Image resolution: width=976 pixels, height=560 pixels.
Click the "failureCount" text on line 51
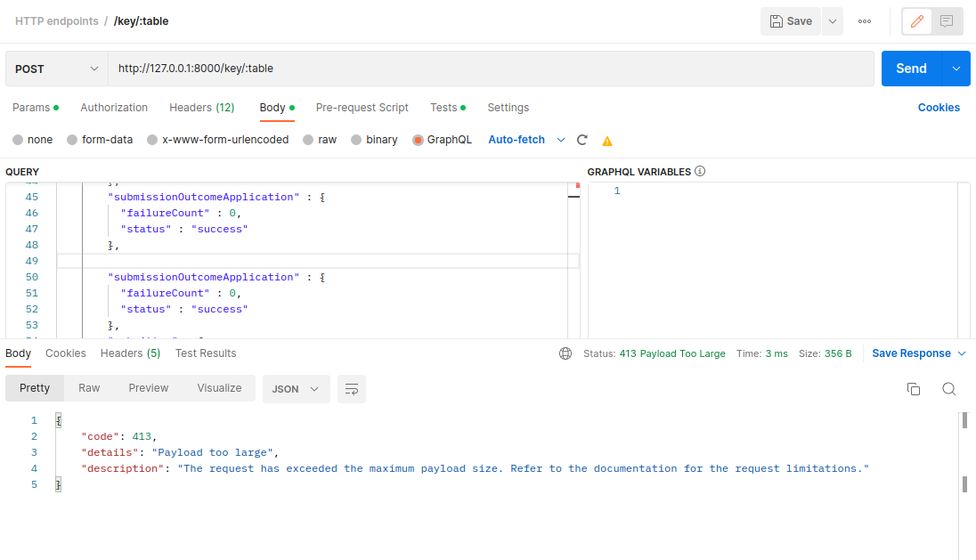point(165,293)
